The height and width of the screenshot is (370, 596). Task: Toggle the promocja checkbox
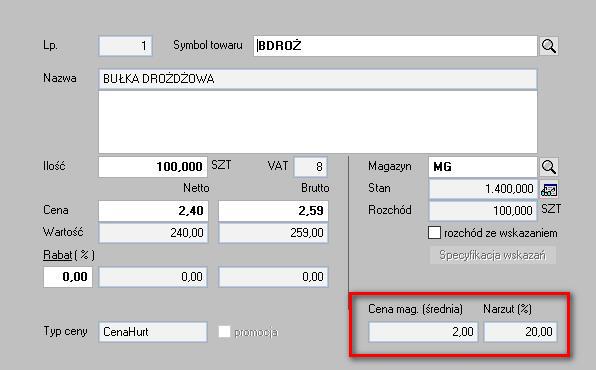tap(224, 332)
